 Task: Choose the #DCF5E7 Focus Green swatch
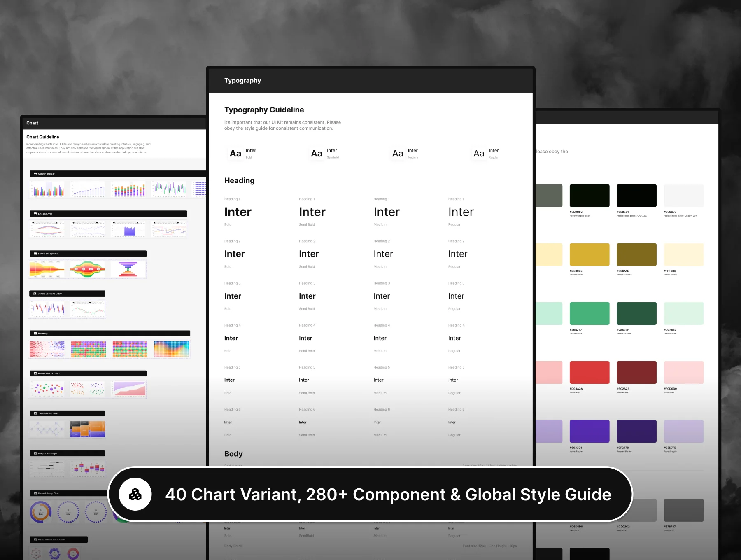684,313
